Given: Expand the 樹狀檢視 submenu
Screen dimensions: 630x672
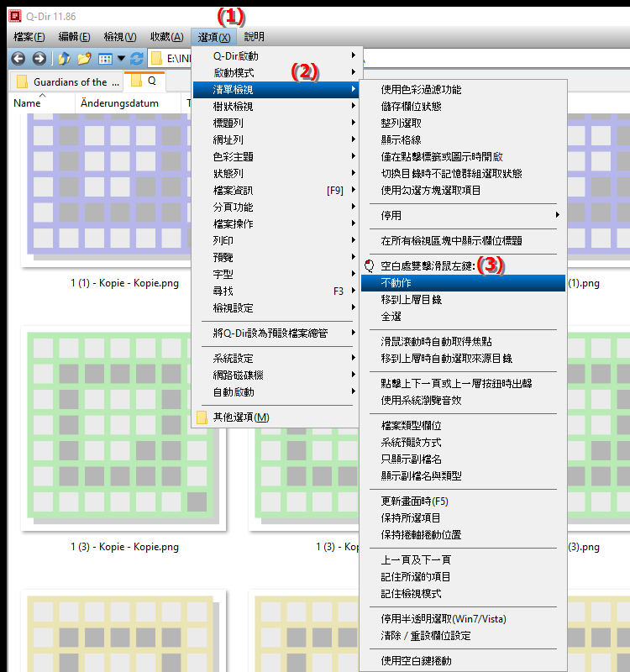Looking at the screenshot, I should click(x=276, y=107).
